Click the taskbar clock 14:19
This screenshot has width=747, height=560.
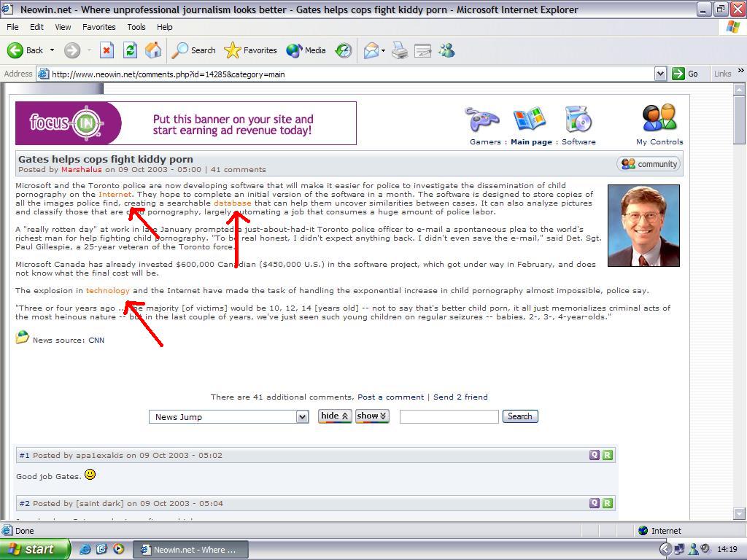point(727,550)
